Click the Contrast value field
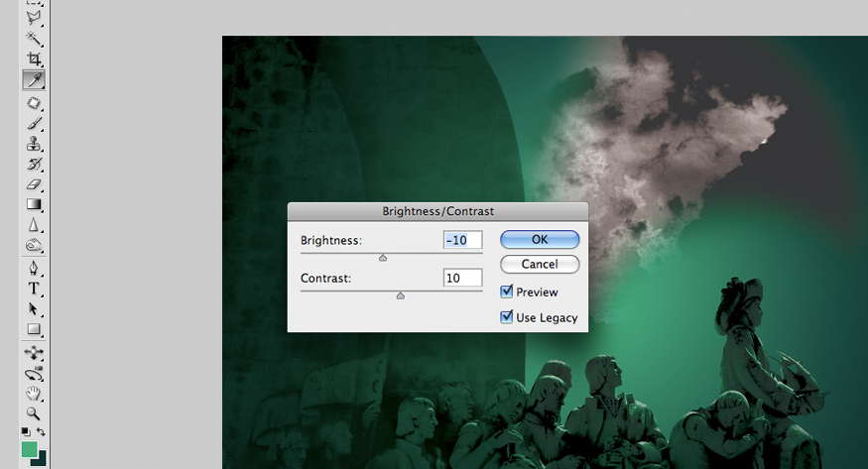The image size is (868, 469). coord(463,278)
